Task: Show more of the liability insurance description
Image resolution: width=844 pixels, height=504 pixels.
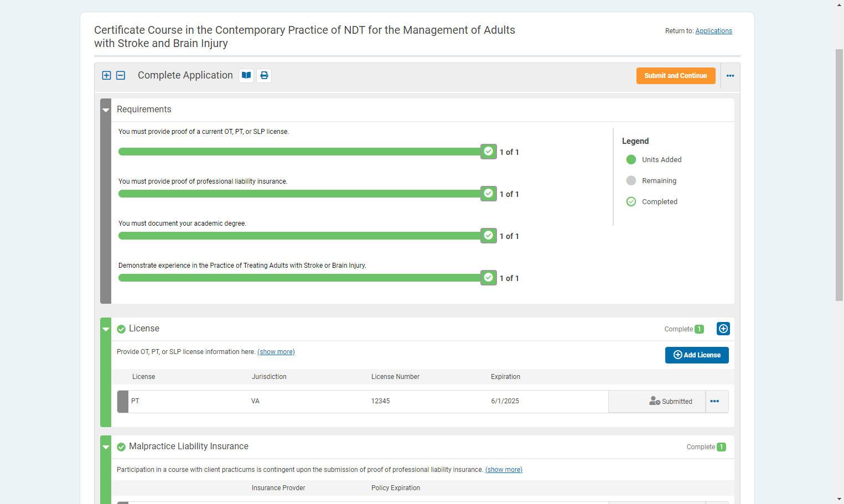Action: point(504,470)
